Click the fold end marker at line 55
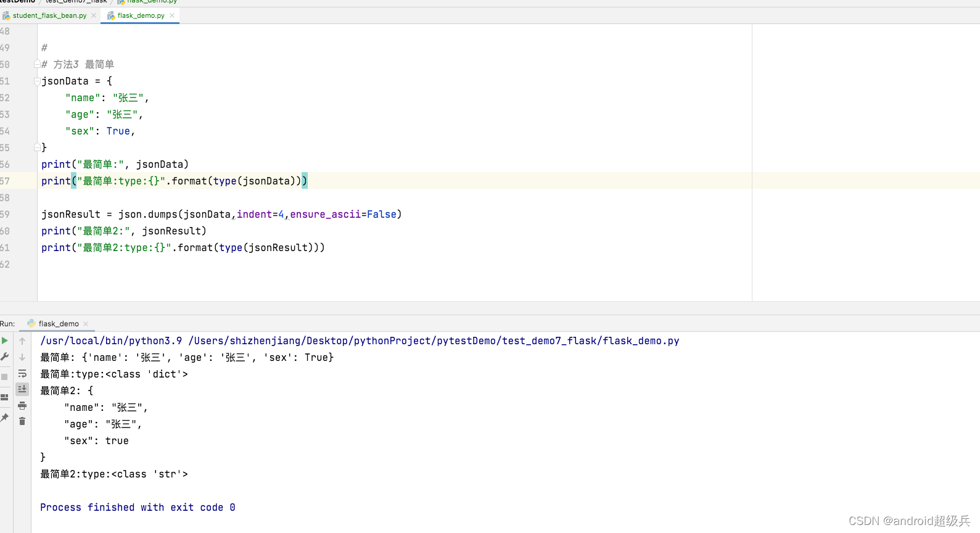The image size is (980, 533). [37, 147]
